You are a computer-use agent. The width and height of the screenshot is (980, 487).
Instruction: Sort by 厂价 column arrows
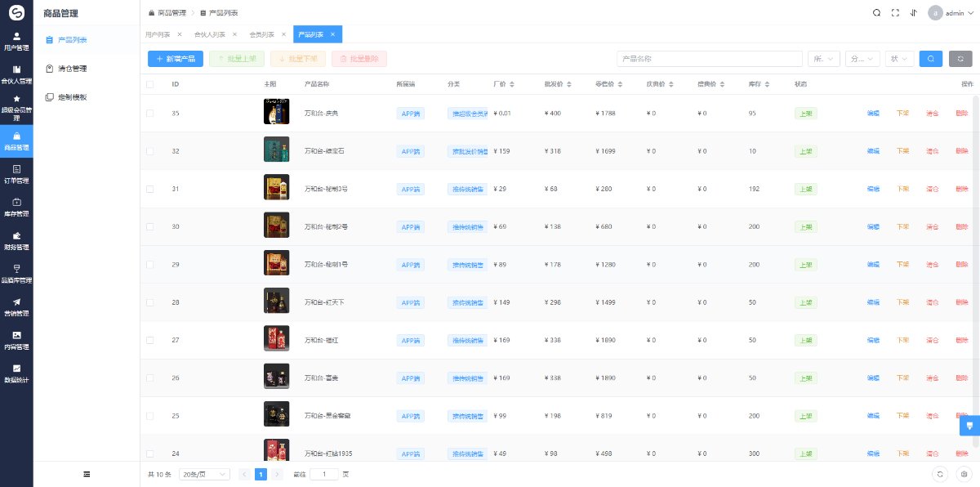(x=513, y=84)
